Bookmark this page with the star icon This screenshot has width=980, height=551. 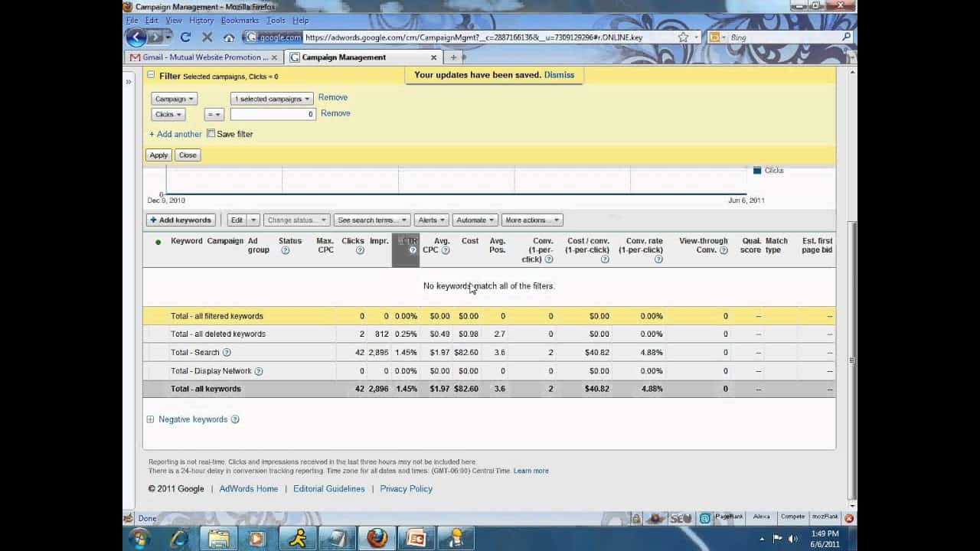tap(682, 37)
